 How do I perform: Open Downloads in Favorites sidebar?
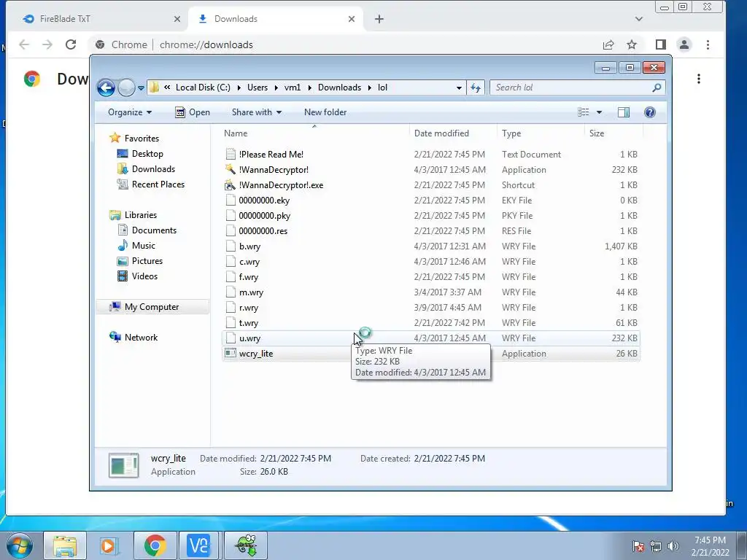(146, 169)
